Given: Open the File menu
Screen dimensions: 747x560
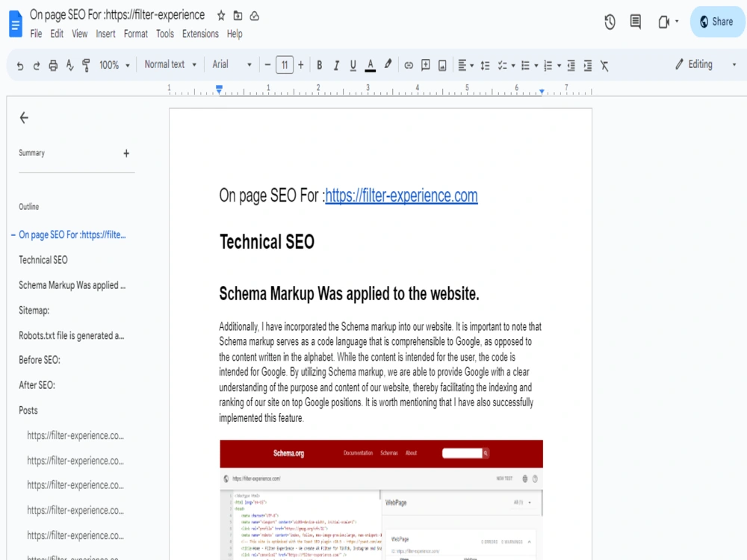Looking at the screenshot, I should coord(36,34).
